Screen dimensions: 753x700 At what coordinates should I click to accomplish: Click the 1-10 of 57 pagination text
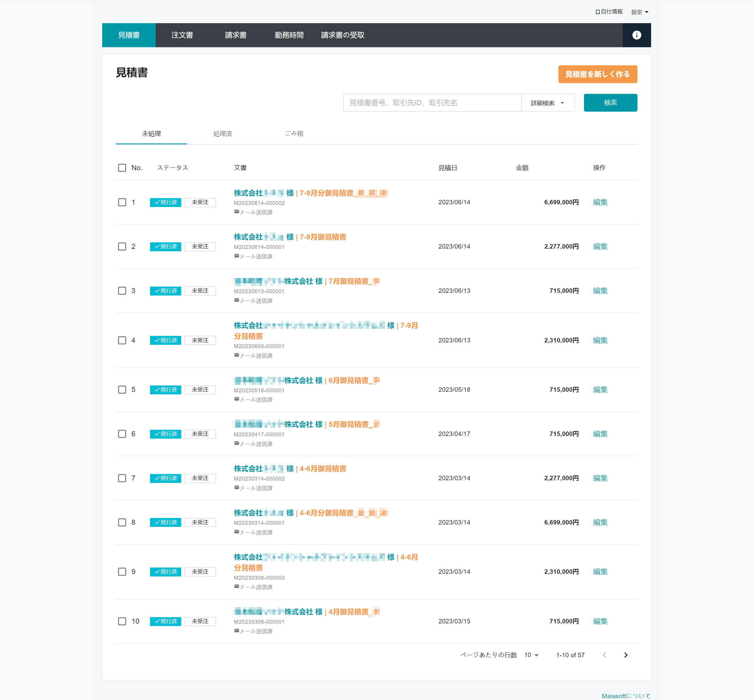tap(570, 655)
